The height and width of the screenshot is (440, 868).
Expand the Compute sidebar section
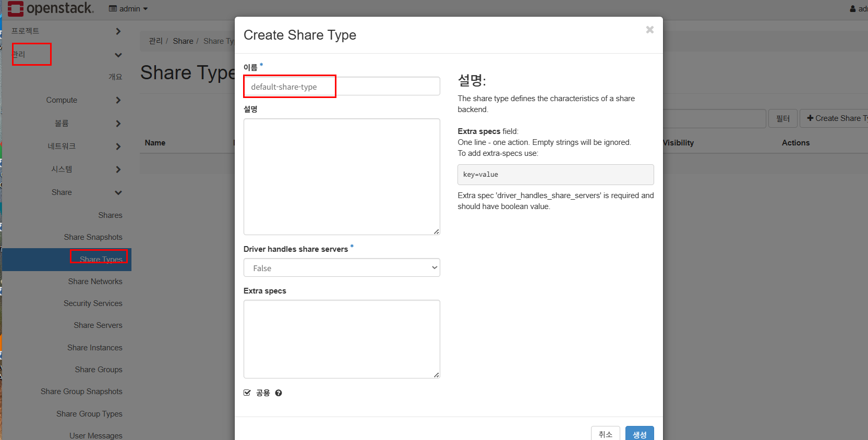[x=118, y=100]
